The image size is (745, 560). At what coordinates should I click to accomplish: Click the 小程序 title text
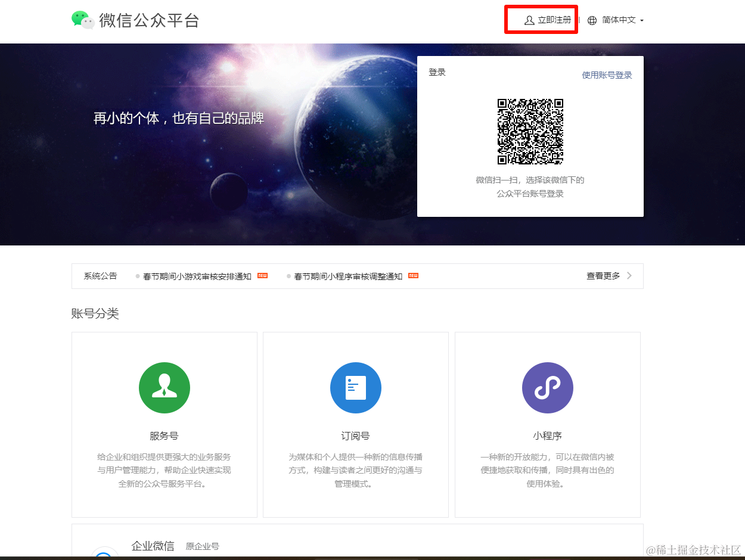coord(548,436)
